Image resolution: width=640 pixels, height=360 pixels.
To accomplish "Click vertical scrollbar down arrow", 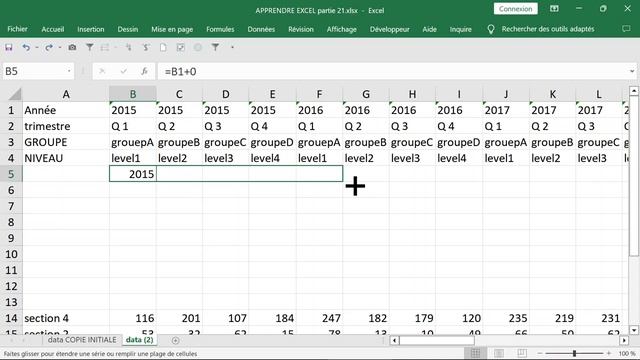I will click(x=634, y=330).
